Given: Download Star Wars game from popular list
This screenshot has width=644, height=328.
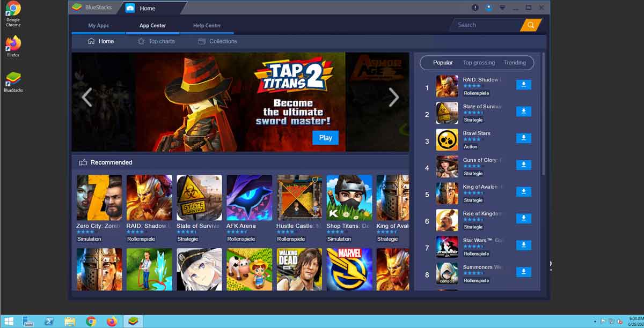Looking at the screenshot, I should tap(523, 245).
